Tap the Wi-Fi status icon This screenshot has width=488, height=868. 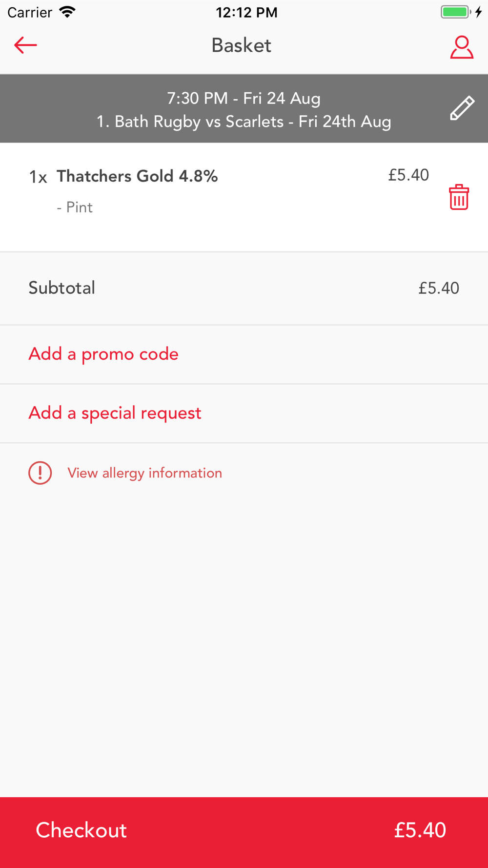[x=67, y=12]
